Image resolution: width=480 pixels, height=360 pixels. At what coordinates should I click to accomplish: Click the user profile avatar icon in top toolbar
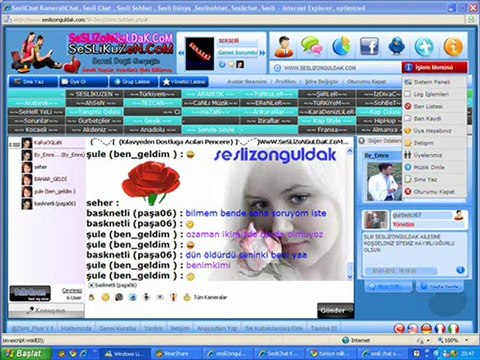pyautogui.click(x=284, y=47)
